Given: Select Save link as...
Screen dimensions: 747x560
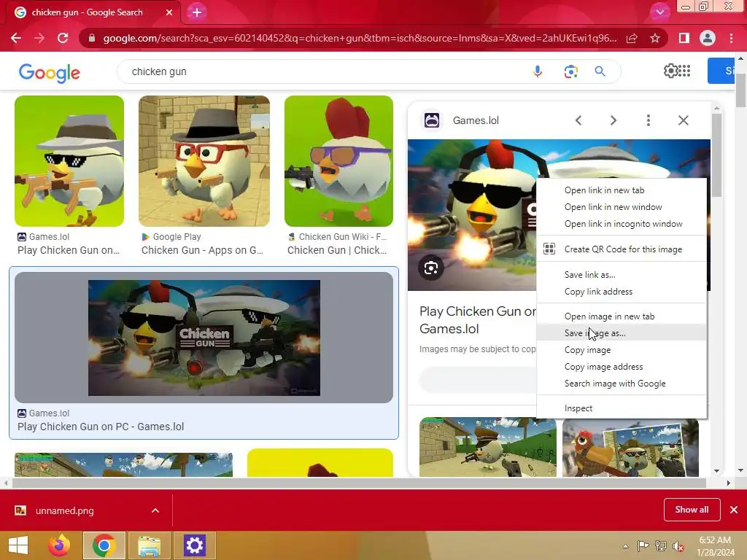Looking at the screenshot, I should tap(622, 275).
